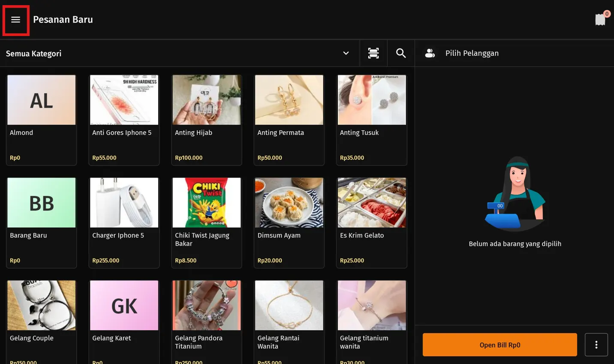Open product search magnifier icon
Screen dimensions: 614x364
point(401,53)
